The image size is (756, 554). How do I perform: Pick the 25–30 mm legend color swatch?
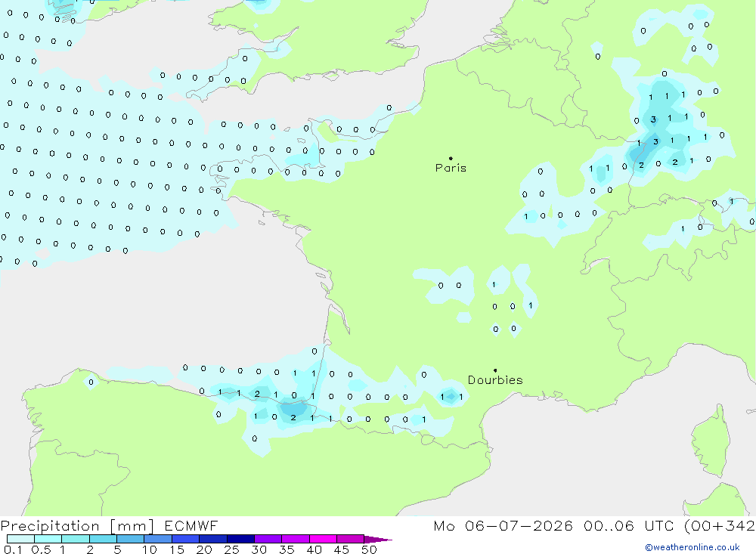pyautogui.click(x=240, y=539)
